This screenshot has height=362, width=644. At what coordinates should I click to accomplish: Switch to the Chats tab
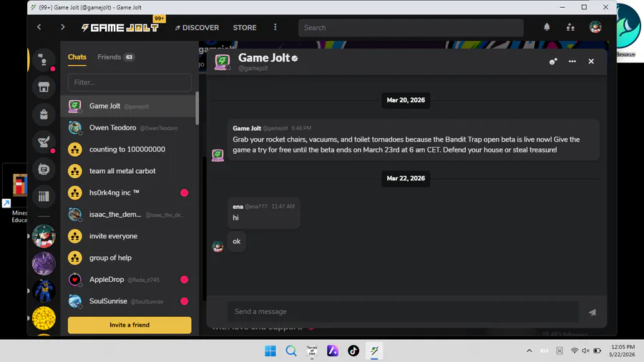[x=77, y=57]
